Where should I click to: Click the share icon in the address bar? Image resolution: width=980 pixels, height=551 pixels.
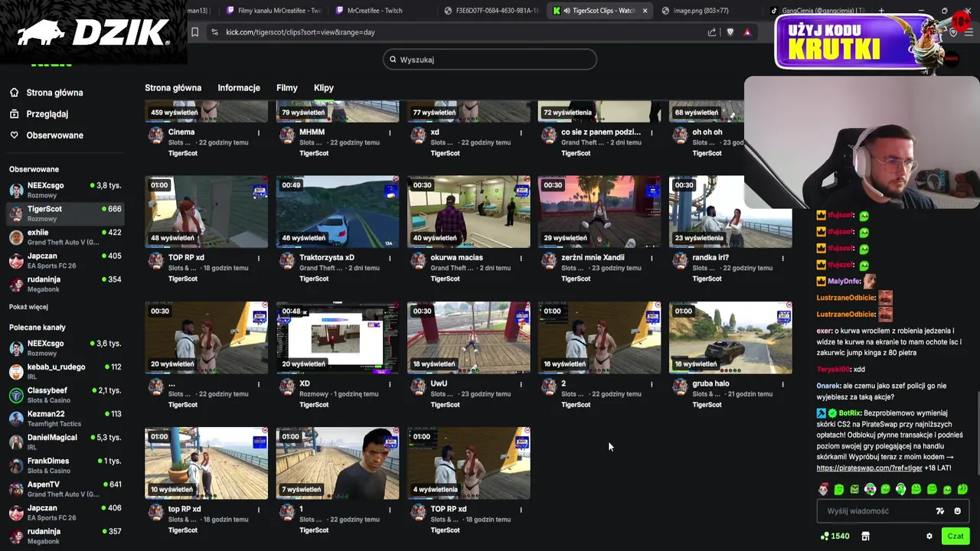pyautogui.click(x=712, y=32)
